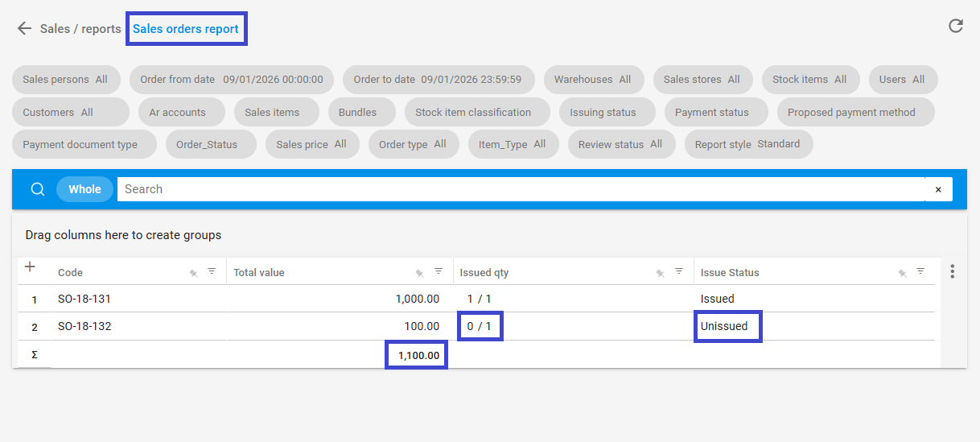This screenshot has height=442, width=980.
Task: Click the 1,000.00 total value cell
Action: (x=418, y=299)
